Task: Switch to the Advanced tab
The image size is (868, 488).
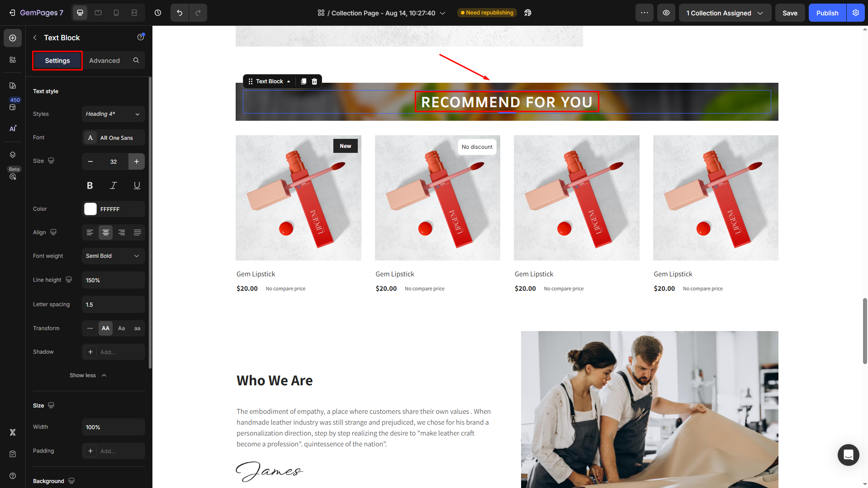Action: click(104, 61)
